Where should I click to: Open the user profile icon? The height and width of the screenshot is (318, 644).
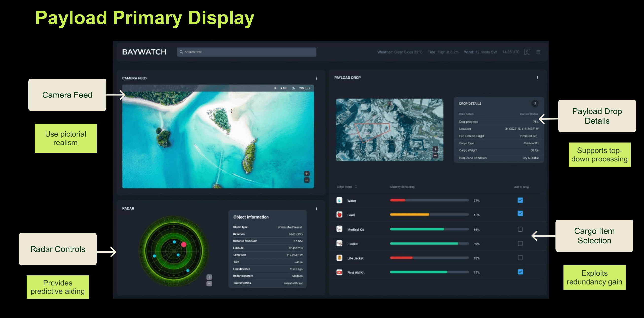coord(527,52)
